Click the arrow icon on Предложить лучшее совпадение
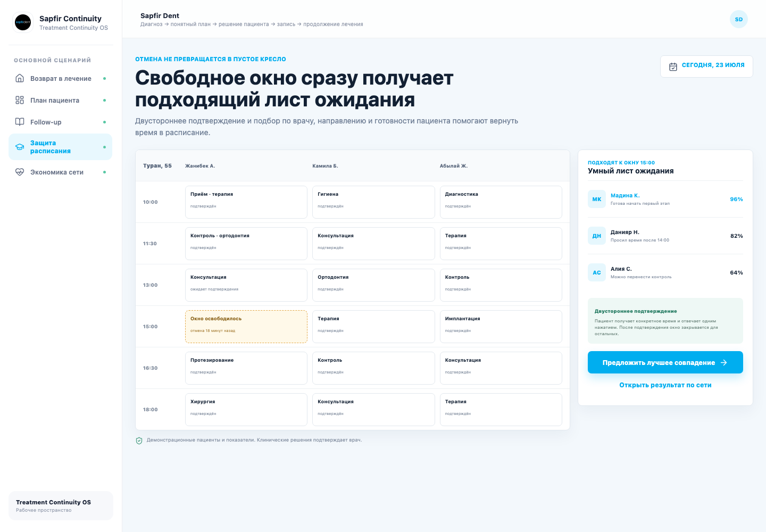766x532 pixels. pos(724,362)
